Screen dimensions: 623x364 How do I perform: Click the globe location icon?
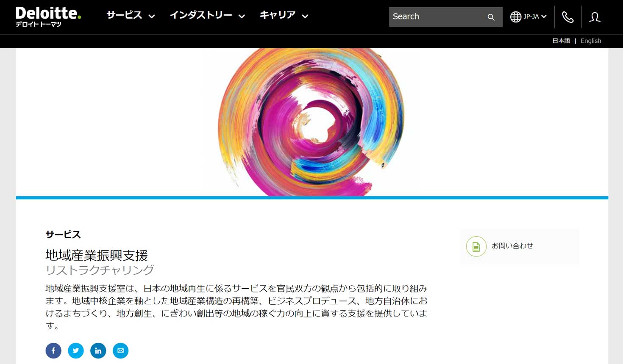point(515,17)
